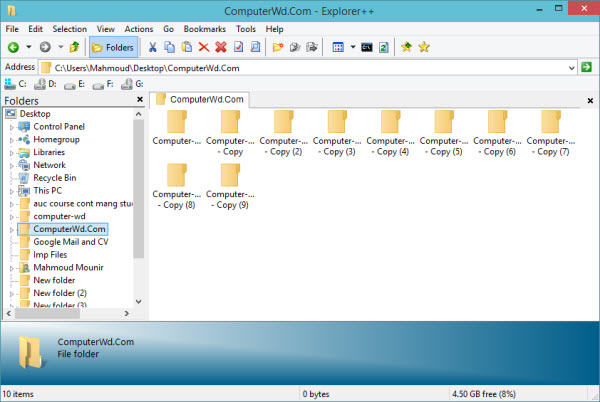Select Desktop in the folder tree
600x402 pixels.
[x=35, y=114]
